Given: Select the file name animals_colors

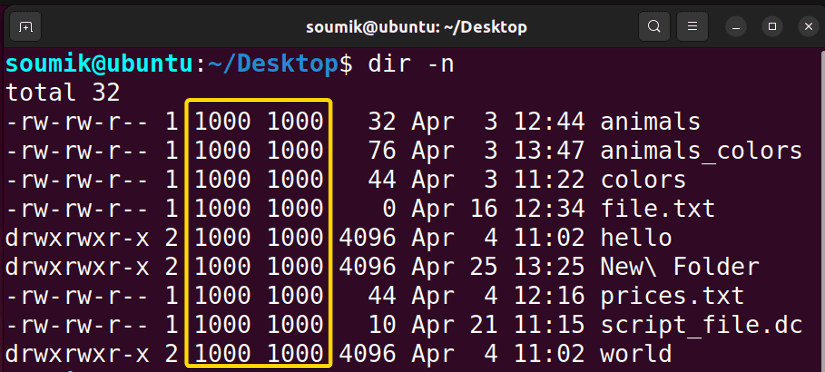Looking at the screenshot, I should point(701,152).
